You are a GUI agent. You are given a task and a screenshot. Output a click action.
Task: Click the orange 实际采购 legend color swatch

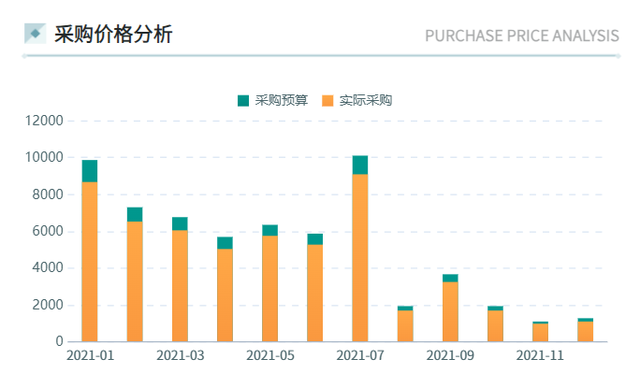coord(327,100)
